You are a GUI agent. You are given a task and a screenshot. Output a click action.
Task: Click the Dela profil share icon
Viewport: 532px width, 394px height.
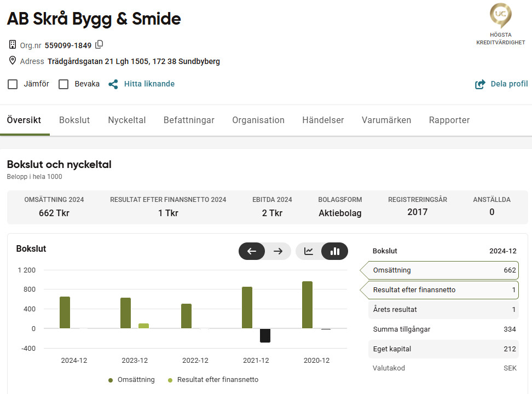(480, 84)
